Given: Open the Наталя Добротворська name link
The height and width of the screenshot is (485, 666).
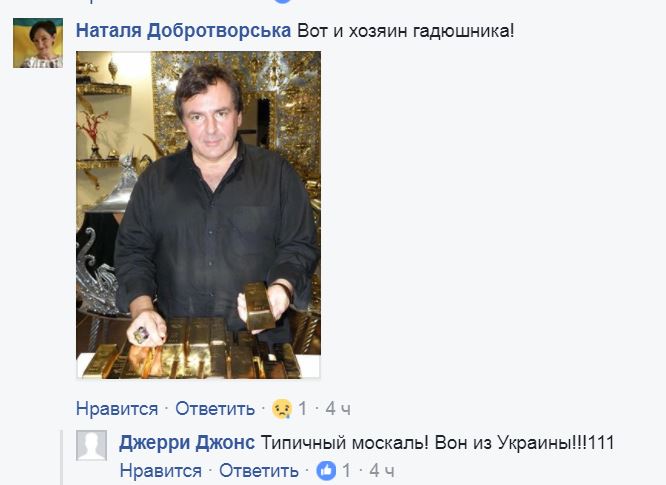Looking at the screenshot, I should click(x=183, y=31).
